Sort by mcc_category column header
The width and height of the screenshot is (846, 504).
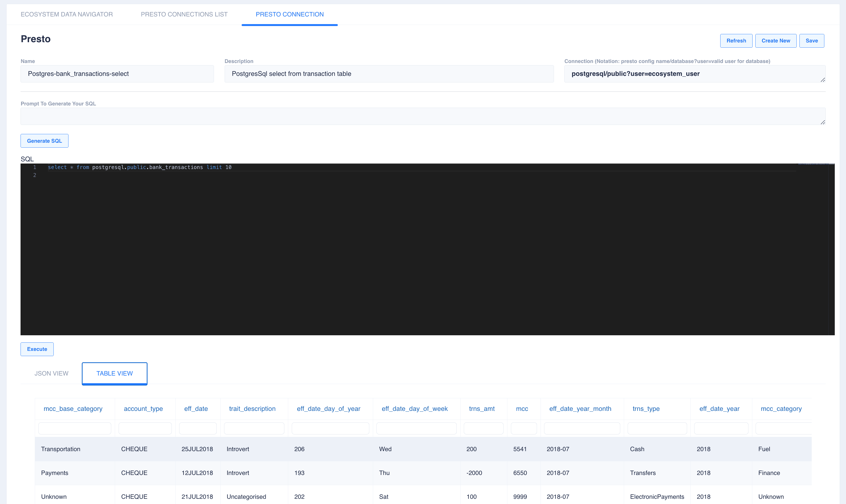point(781,409)
